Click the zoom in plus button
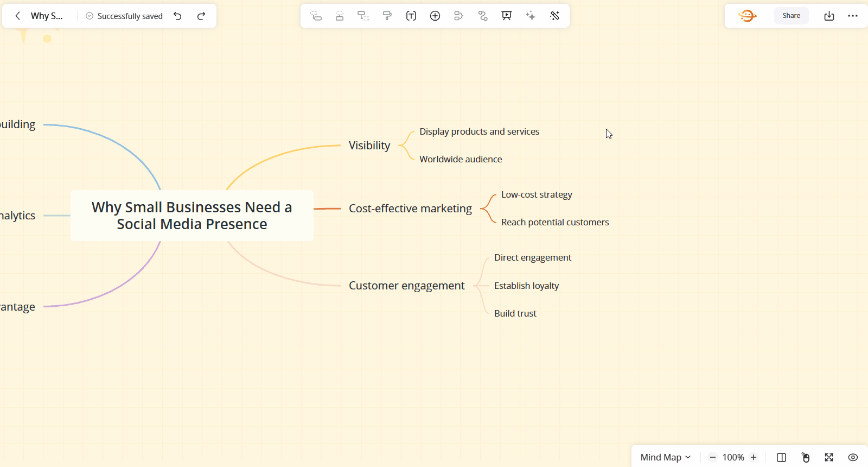 754,457
